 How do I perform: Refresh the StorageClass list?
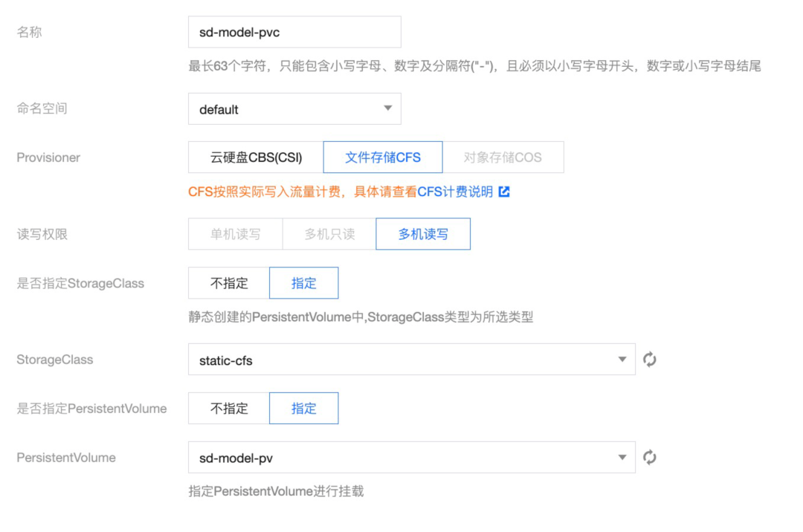(x=650, y=359)
